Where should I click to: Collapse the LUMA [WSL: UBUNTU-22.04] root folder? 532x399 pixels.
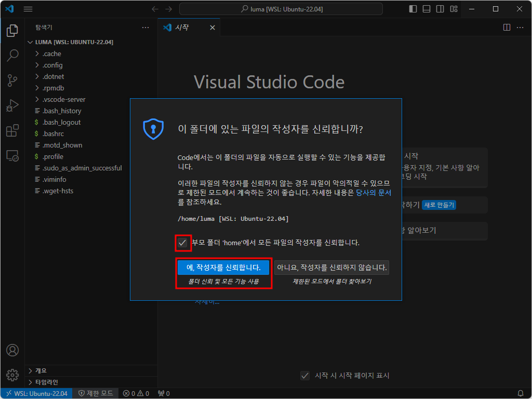91,42
